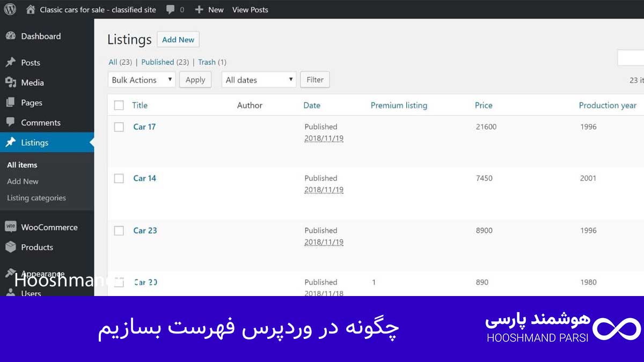The image size is (644, 362).
Task: Open the comments bubble icon in admin bar
Action: coord(170,10)
